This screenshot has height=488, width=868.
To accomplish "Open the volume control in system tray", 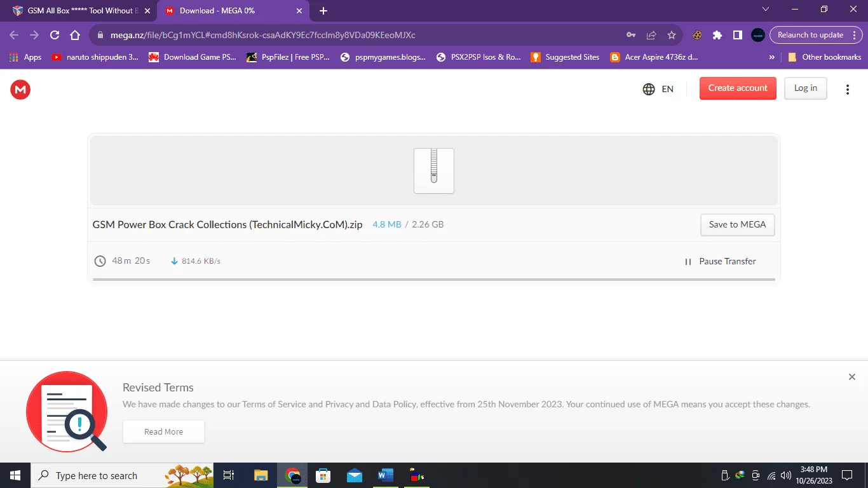I will pyautogui.click(x=786, y=475).
